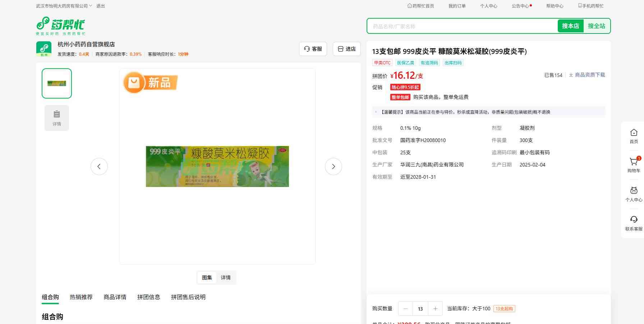The width and height of the screenshot is (644, 324).
Task: Expand the 武汉市怡明大药房有限公司 account dropdown
Action: (x=64, y=6)
